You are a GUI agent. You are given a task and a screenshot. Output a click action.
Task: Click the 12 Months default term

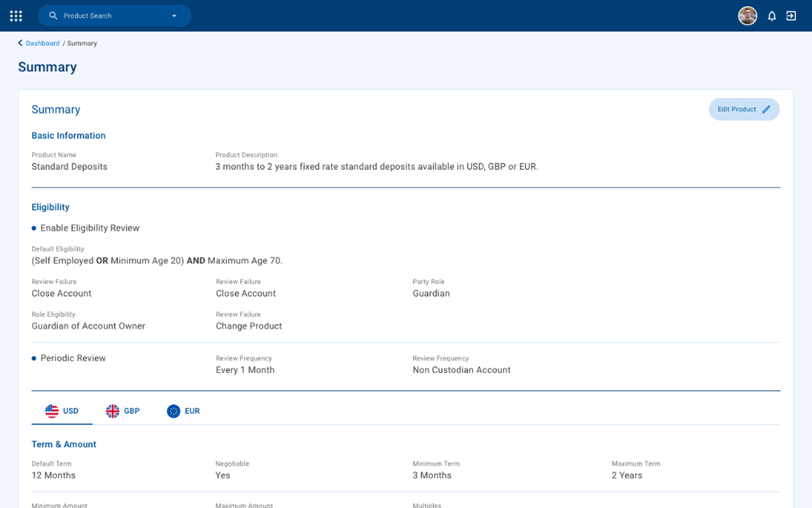click(54, 475)
